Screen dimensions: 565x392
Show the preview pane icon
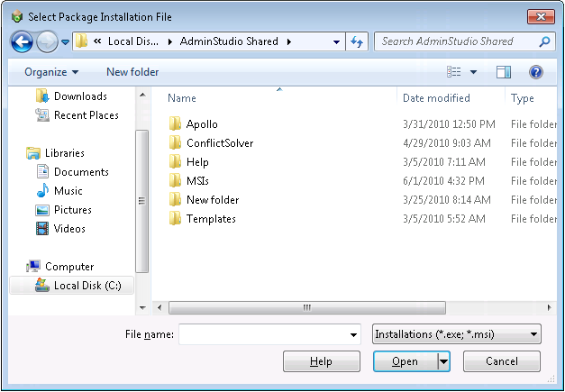tap(504, 72)
